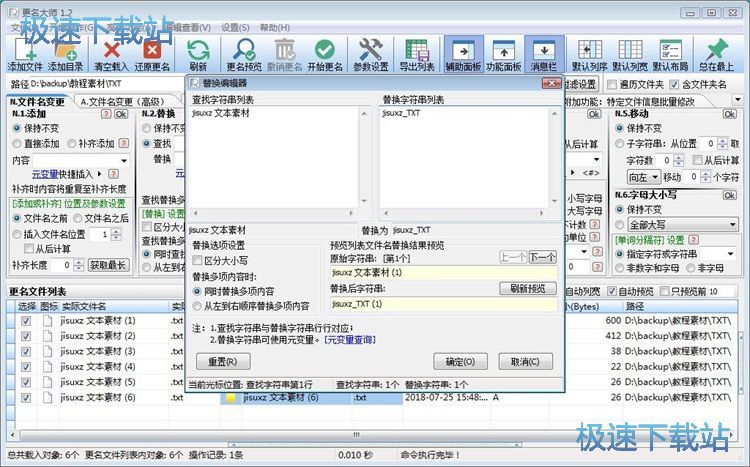Check 从后计算 in N.1添加 panel

pos(29,248)
